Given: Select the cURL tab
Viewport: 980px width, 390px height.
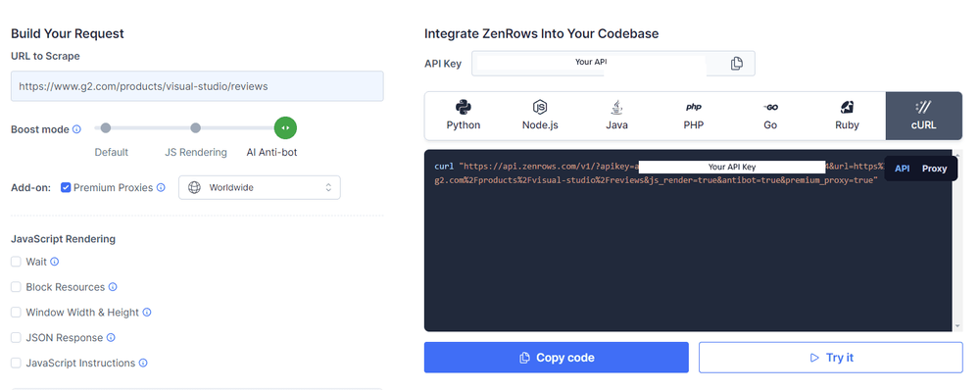Looking at the screenshot, I should [924, 116].
